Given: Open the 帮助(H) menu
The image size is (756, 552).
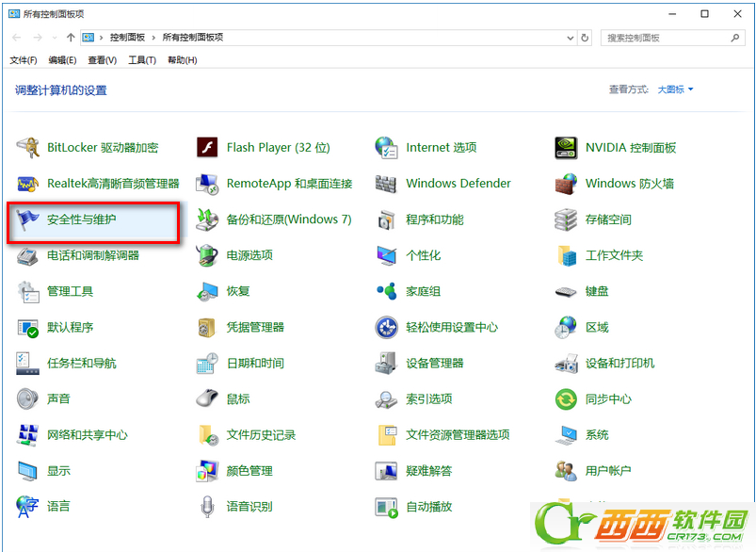Looking at the screenshot, I should [182, 60].
